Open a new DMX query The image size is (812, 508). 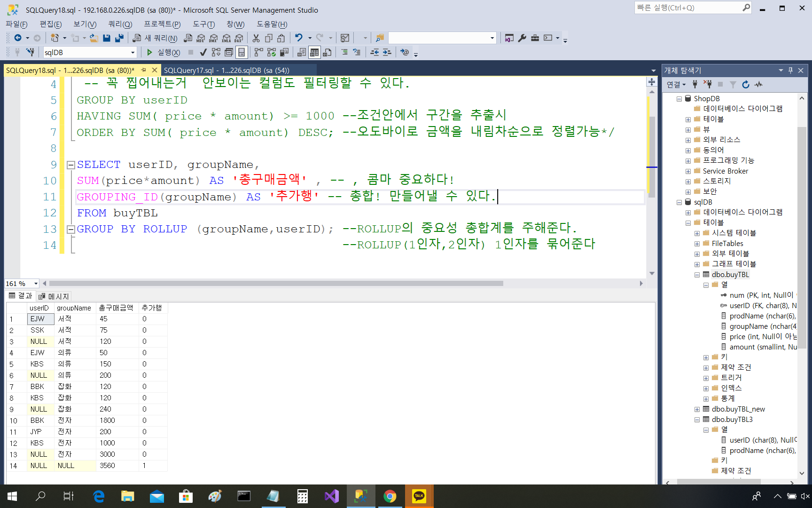(213, 38)
